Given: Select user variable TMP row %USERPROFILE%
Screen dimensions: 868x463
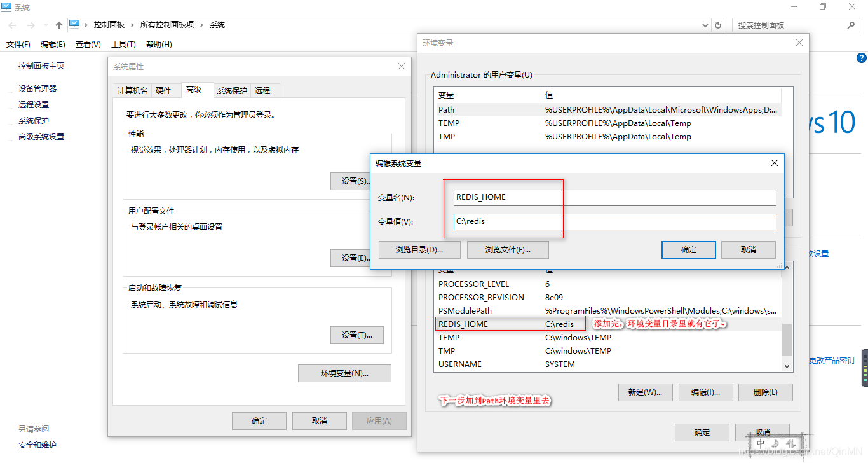Looking at the screenshot, I should (608, 137).
